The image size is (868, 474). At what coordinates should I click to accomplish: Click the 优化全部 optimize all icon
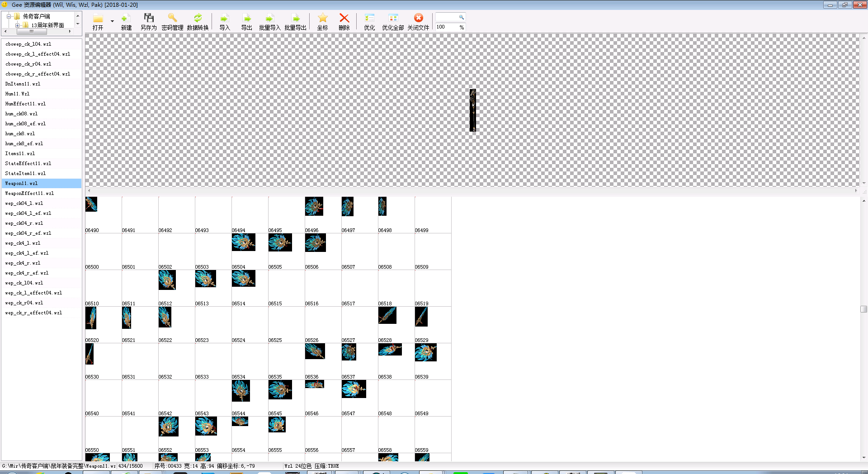[393, 19]
